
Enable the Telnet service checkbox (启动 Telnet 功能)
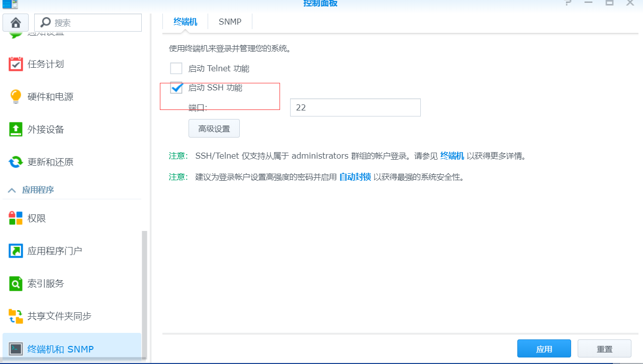(176, 68)
